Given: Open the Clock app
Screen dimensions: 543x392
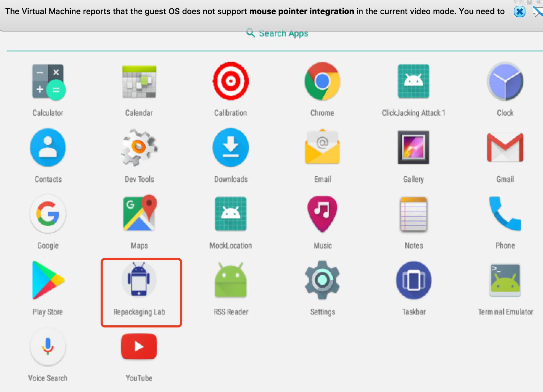Looking at the screenshot, I should (505, 82).
